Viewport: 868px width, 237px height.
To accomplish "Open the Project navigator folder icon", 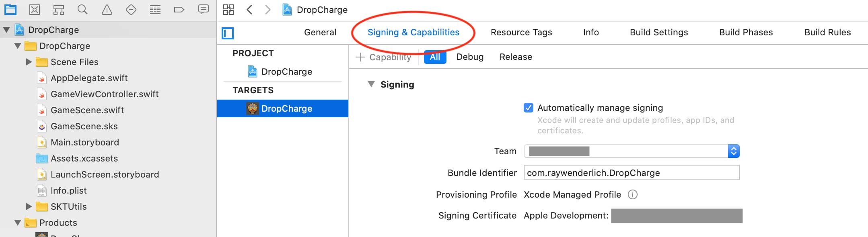I will [x=10, y=10].
